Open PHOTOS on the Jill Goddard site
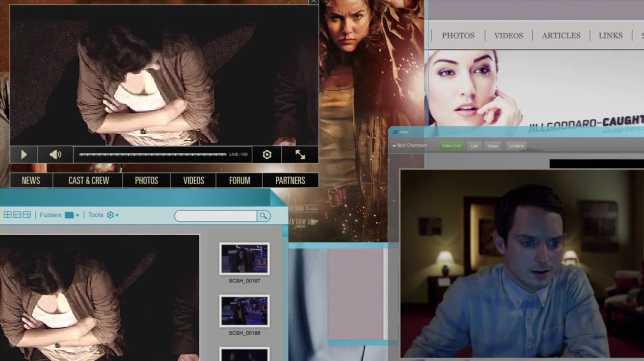 coord(458,36)
